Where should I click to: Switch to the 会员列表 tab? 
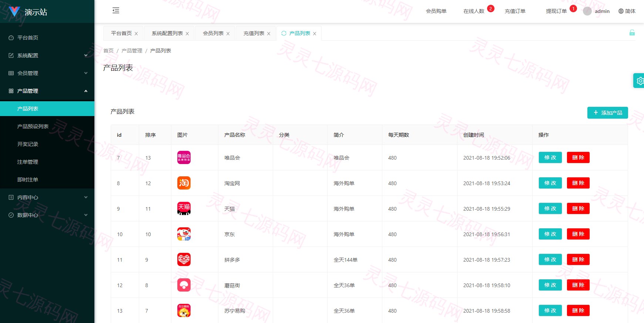pos(213,33)
